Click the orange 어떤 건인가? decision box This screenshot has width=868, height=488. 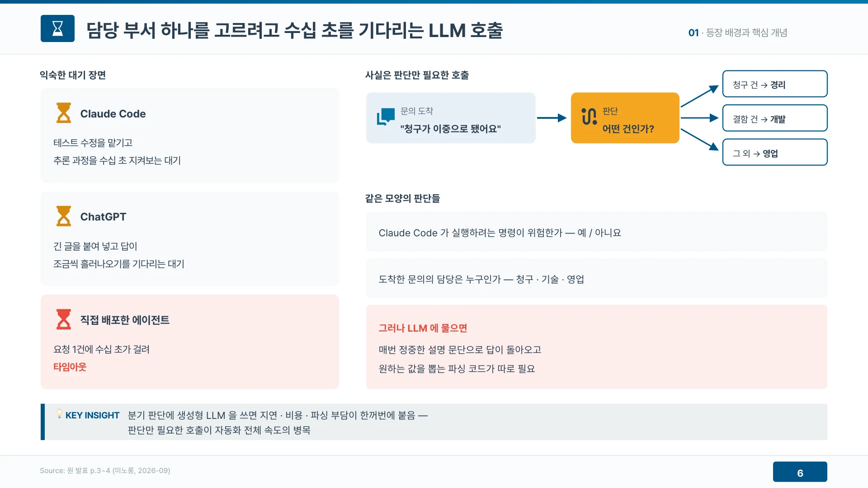(625, 118)
